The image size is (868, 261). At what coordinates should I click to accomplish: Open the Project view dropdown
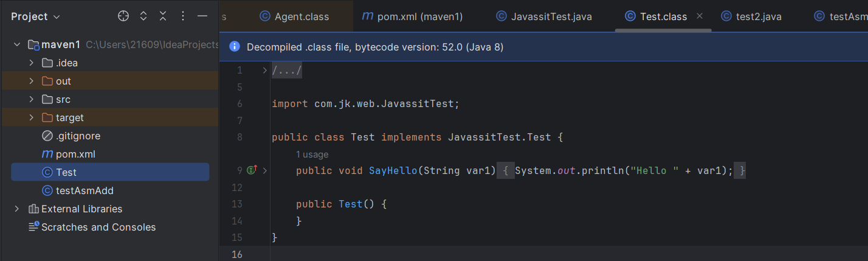pyautogui.click(x=35, y=16)
